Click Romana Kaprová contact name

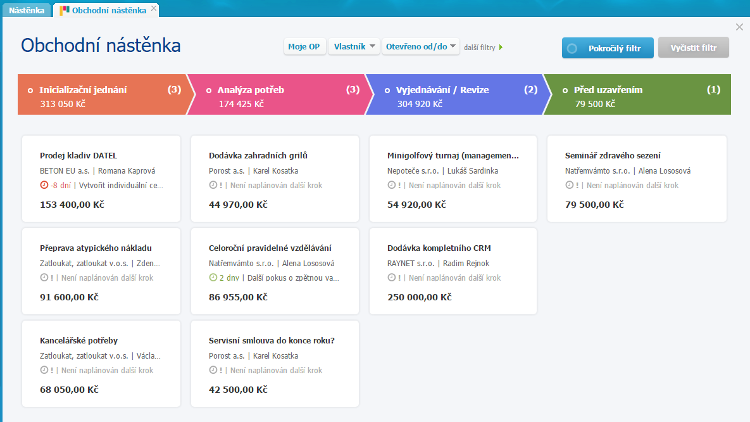point(127,171)
